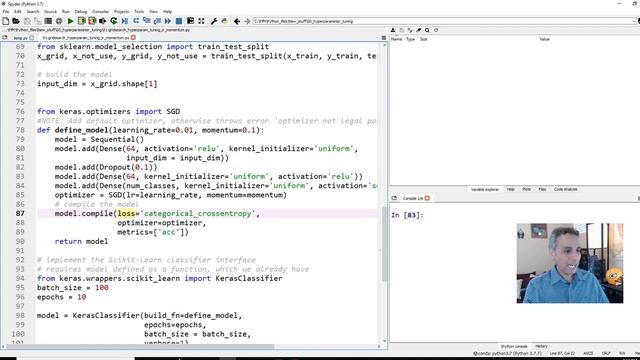Screen dimensions: 640x360
Task: Close the gridsearch hyperparam tuning tab
Action: (x=133, y=38)
